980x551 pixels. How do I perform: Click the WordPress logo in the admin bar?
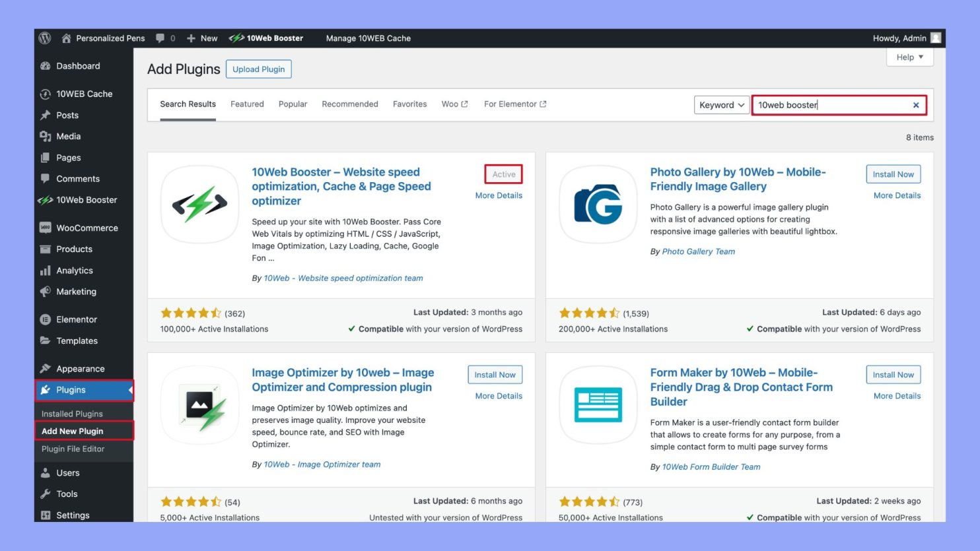[44, 38]
